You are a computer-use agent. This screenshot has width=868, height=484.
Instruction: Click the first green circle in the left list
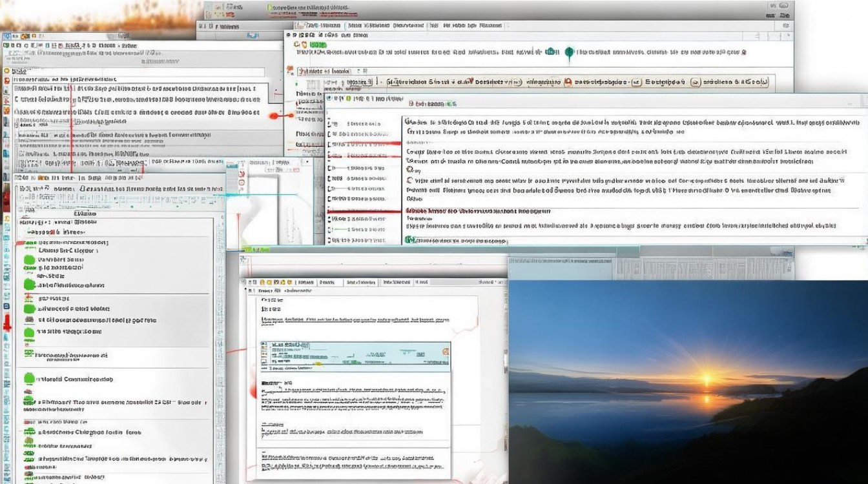[x=29, y=260]
